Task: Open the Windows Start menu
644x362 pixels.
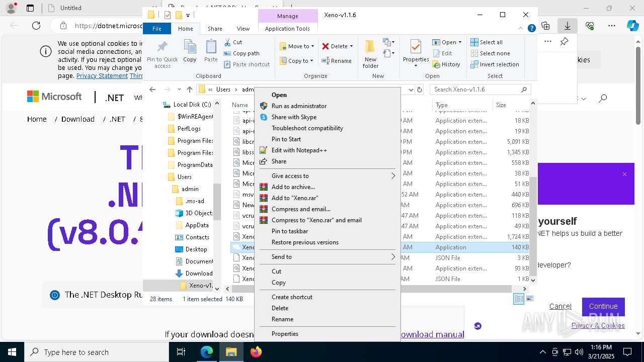Action: 12,352
